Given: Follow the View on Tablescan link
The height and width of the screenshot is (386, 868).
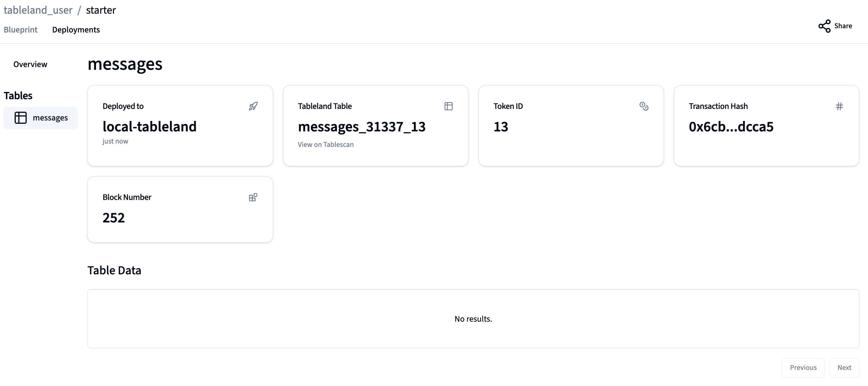Looking at the screenshot, I should click(x=325, y=144).
